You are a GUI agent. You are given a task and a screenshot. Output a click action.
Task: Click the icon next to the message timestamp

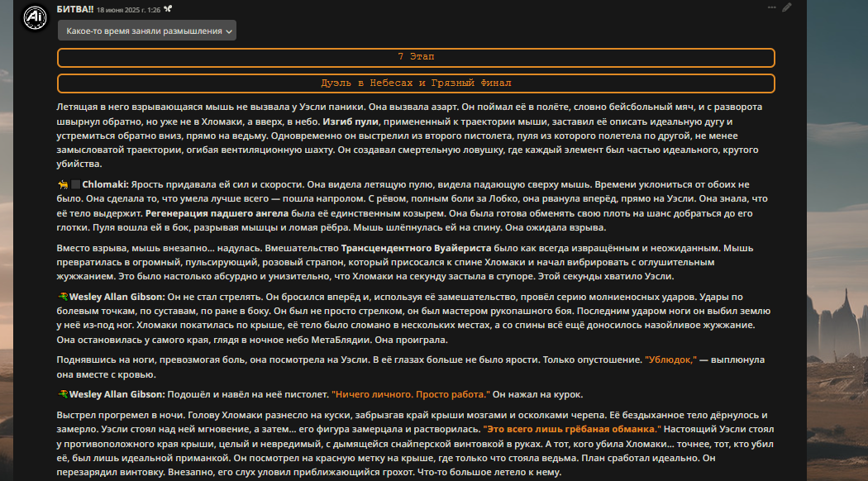point(168,9)
